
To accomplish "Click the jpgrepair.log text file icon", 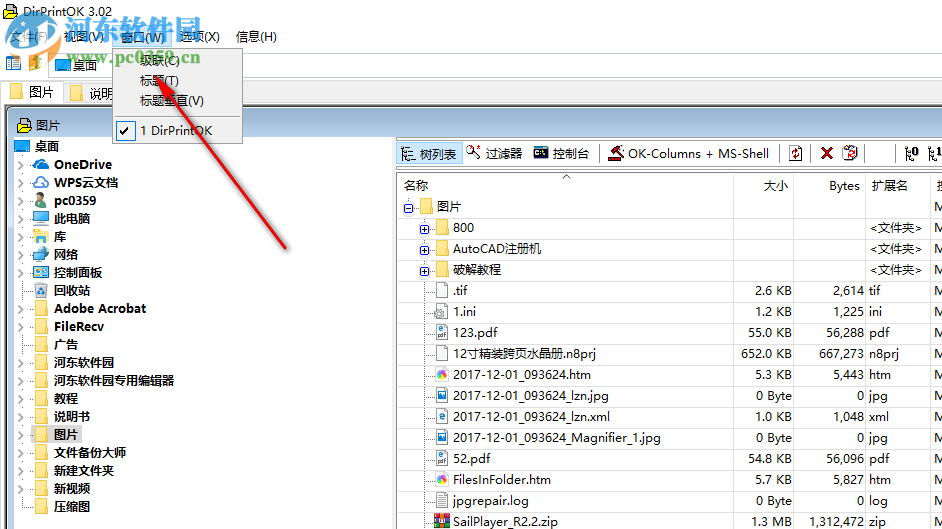I will 442,500.
